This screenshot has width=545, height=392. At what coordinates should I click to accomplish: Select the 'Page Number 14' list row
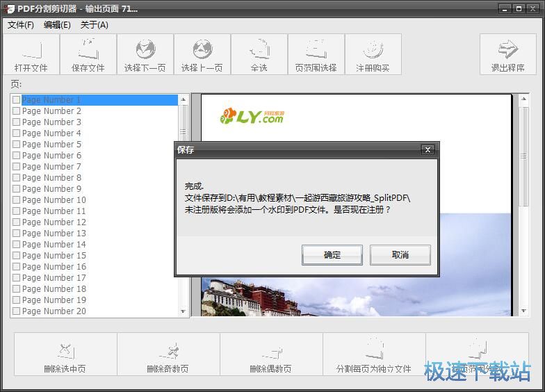95,245
